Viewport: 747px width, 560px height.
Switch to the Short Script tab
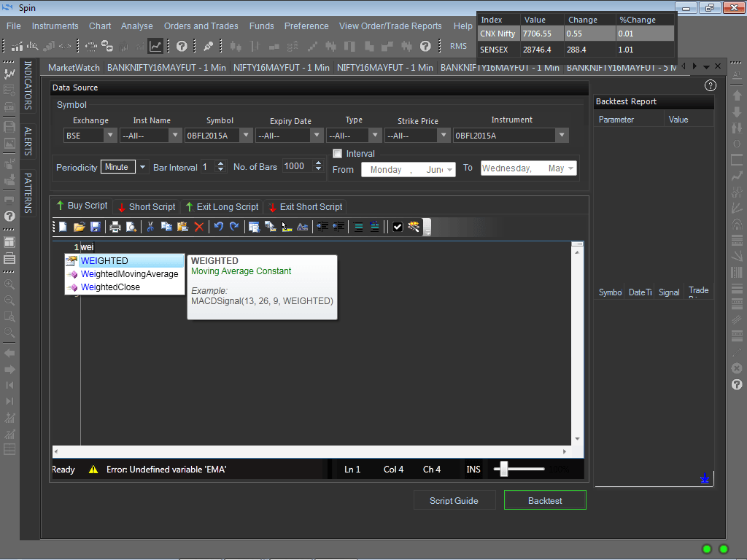click(146, 206)
